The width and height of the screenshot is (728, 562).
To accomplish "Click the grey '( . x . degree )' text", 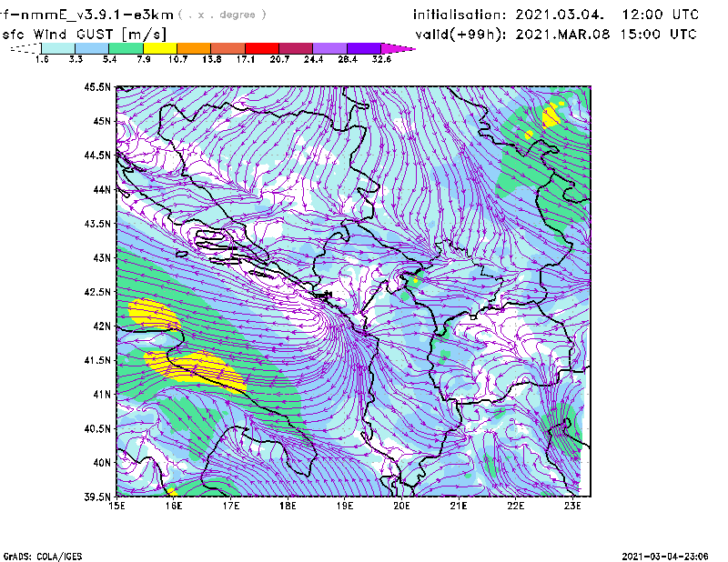I will (x=222, y=15).
